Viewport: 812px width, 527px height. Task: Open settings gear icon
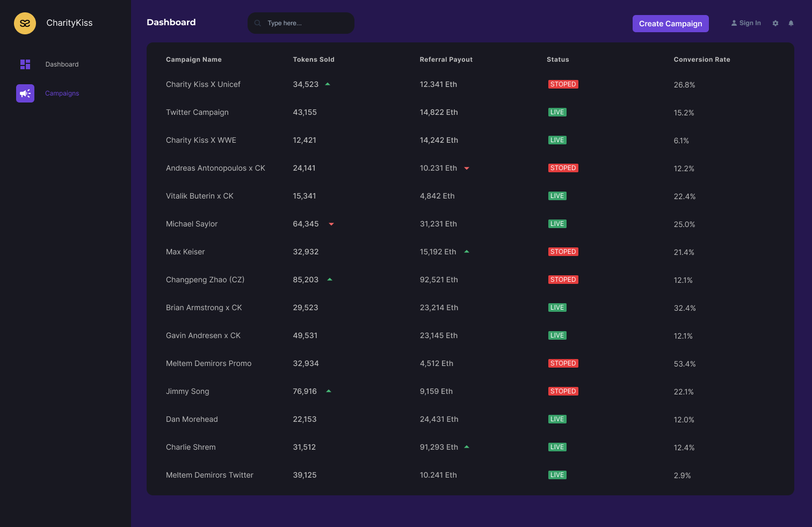point(775,23)
